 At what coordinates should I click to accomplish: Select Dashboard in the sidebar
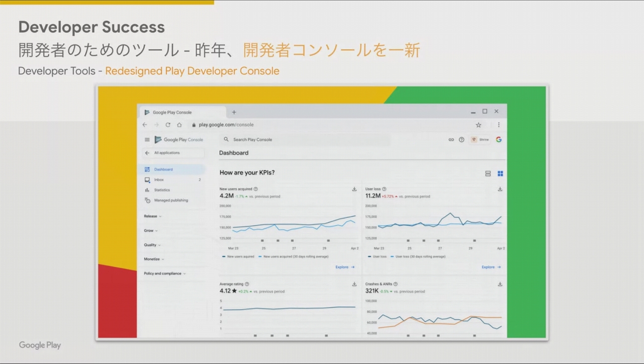pyautogui.click(x=173, y=170)
